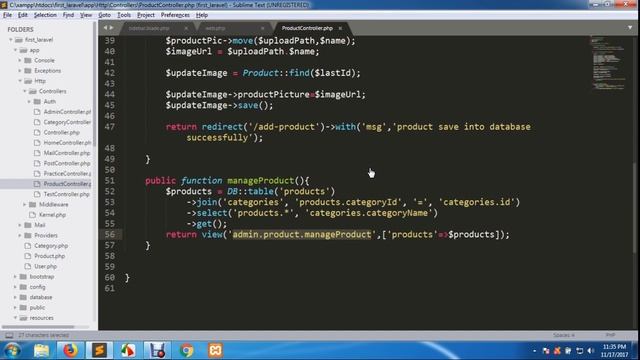The image size is (640, 360).
Task: Expand the Exceptions folder
Action: (20, 71)
